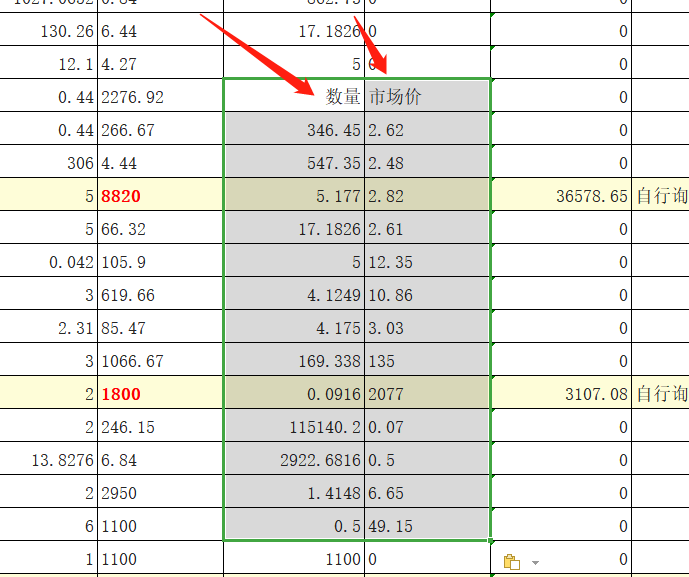Select the cell with value 2276.92
Image resolution: width=689 pixels, height=577 pixels.
pos(160,98)
